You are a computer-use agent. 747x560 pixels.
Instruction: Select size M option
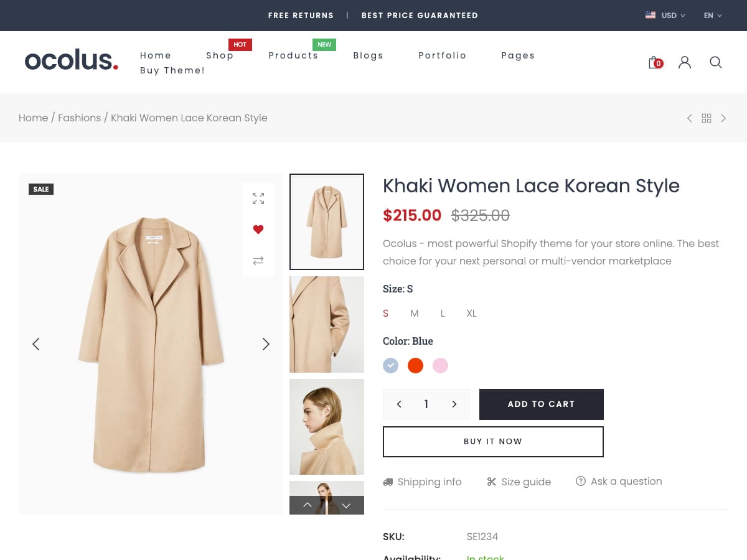point(414,314)
